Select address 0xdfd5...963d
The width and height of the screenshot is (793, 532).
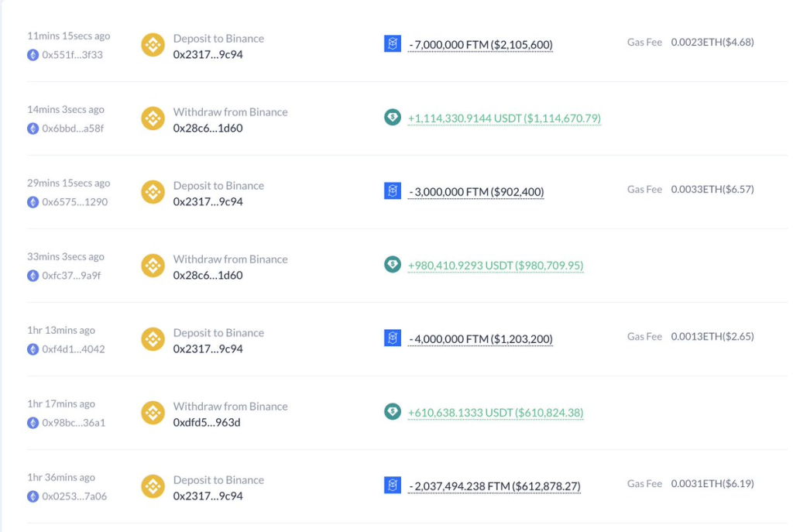point(207,422)
